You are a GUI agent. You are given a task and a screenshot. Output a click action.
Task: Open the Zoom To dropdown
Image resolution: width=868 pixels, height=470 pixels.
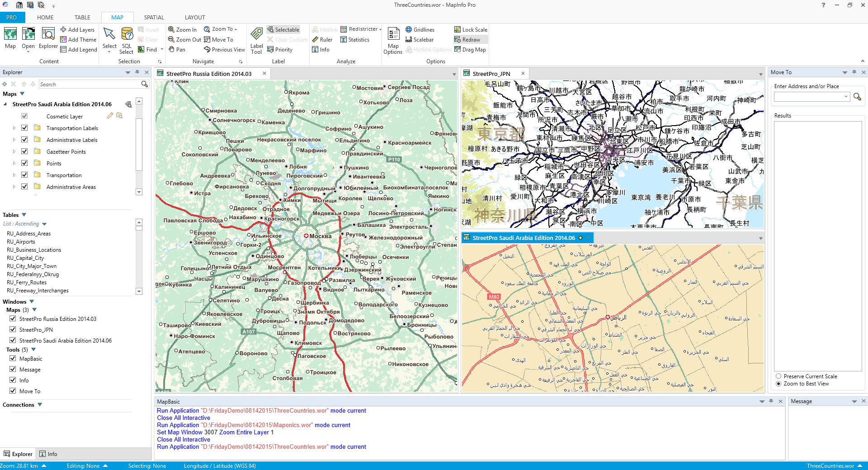click(x=220, y=29)
